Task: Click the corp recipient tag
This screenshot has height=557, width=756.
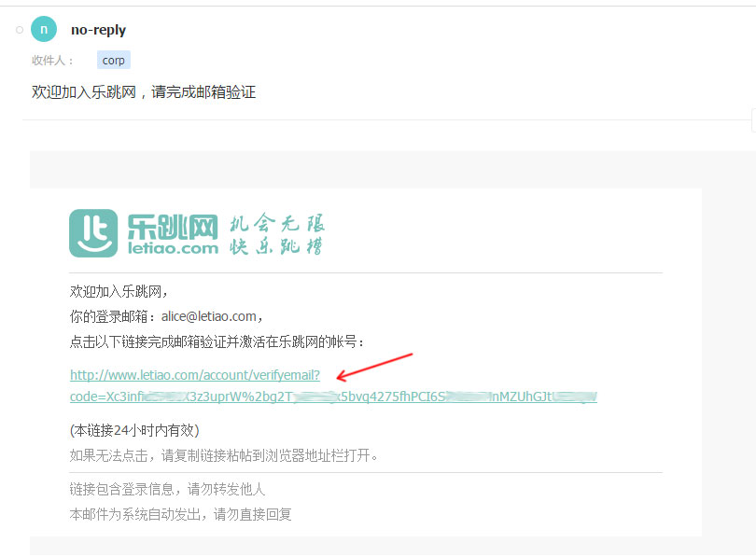Action: tap(113, 61)
